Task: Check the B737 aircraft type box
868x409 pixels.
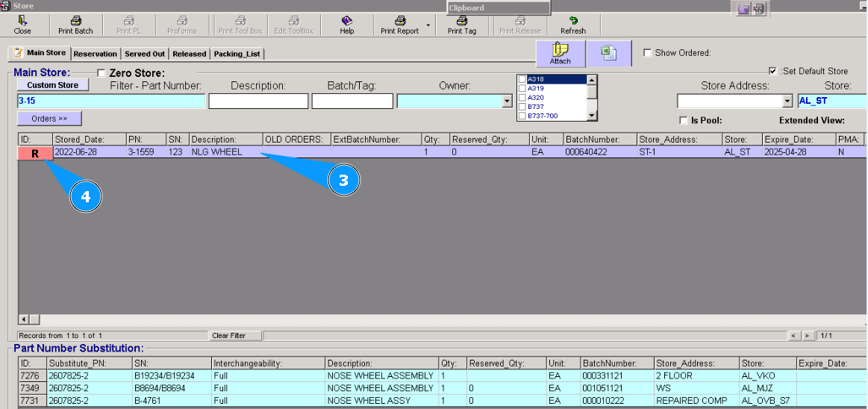Action: tap(522, 107)
